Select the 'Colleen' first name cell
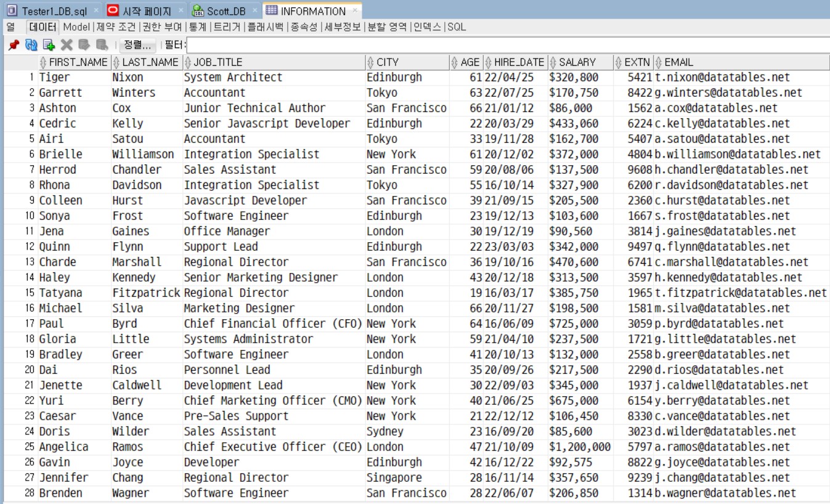The height and width of the screenshot is (504, 830). [x=74, y=201]
